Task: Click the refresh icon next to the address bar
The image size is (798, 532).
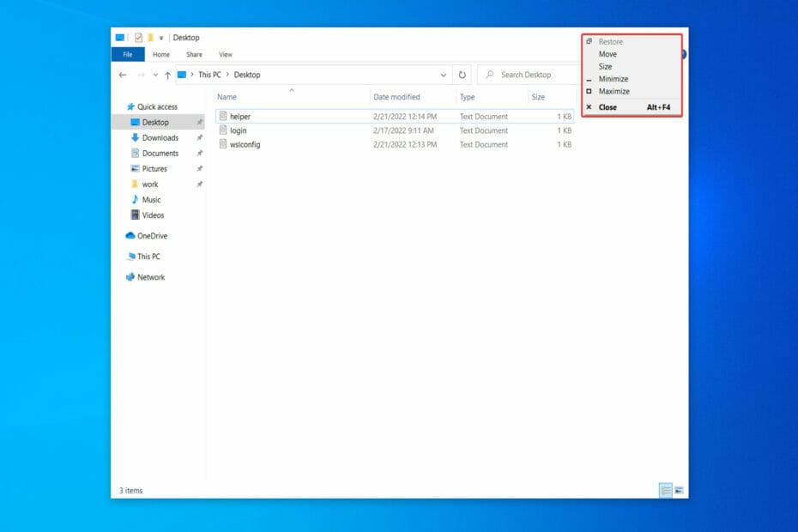Action: point(462,75)
